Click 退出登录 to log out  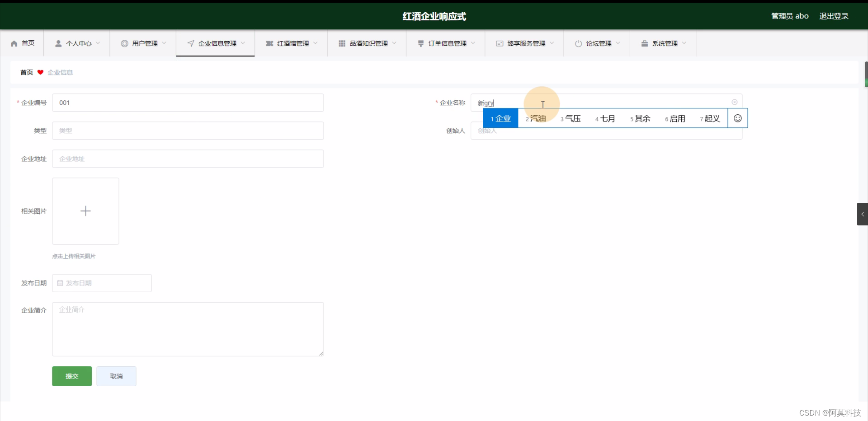834,16
